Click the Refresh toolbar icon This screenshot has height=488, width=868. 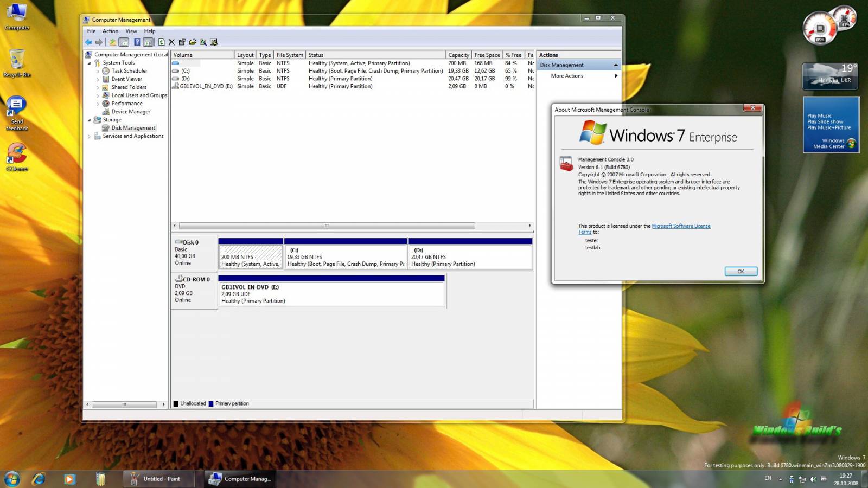[161, 42]
